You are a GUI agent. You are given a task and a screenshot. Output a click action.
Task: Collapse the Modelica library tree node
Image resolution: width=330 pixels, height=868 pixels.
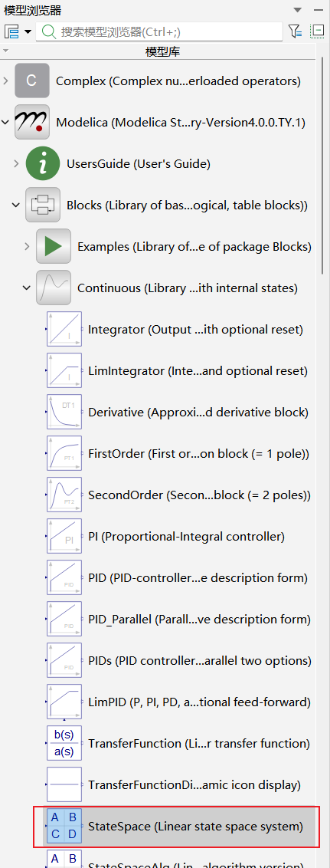(x=5, y=123)
